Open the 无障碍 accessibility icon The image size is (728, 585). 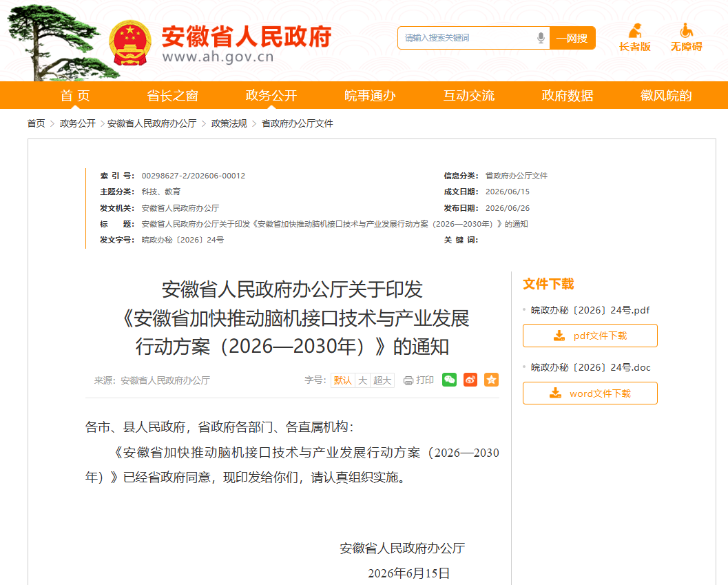pos(686,31)
